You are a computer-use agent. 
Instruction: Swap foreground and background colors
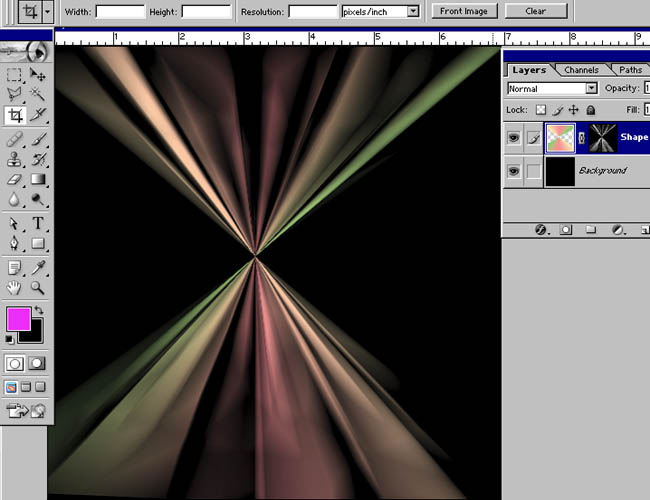pos(39,310)
